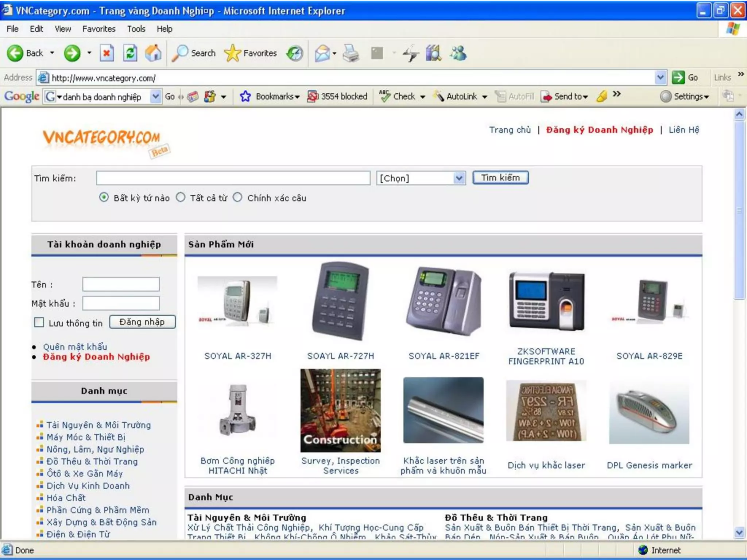Click the Stop loading icon
This screenshot has height=560, width=747.
pyautogui.click(x=107, y=53)
